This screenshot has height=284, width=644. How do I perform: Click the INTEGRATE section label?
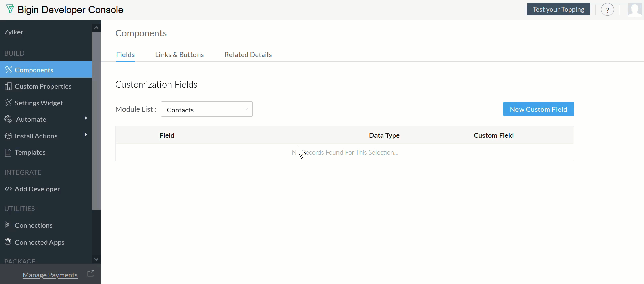[23, 172]
